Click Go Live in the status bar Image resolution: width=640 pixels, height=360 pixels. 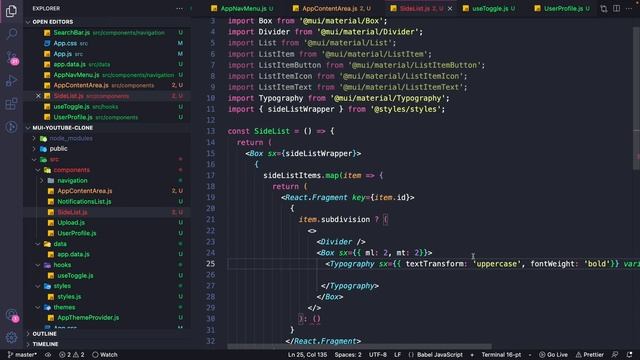tap(553, 355)
